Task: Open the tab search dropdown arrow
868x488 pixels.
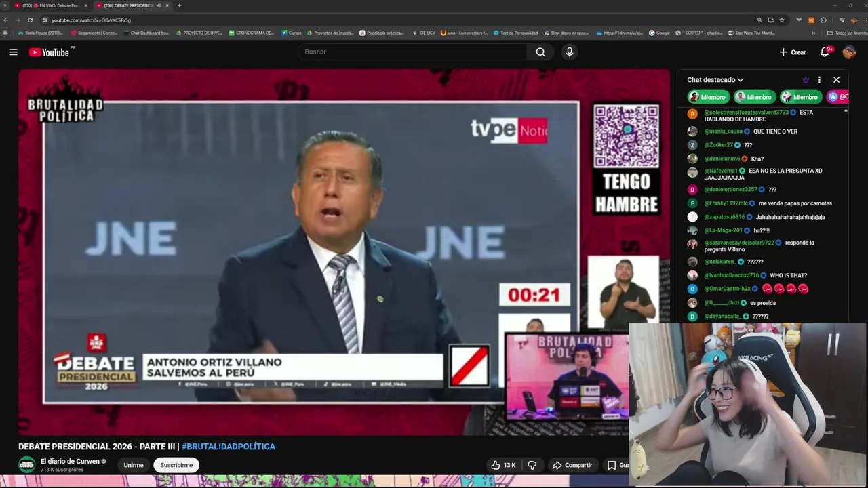Action: pyautogui.click(x=5, y=5)
